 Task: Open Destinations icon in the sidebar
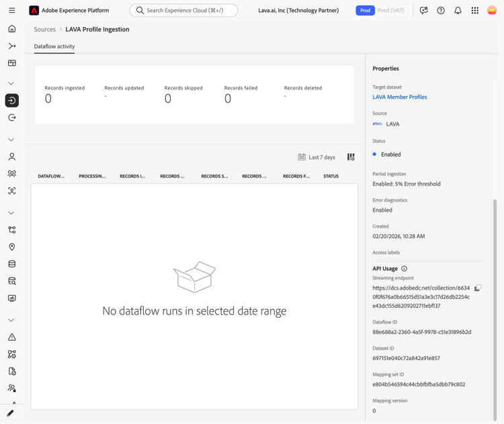point(12,118)
